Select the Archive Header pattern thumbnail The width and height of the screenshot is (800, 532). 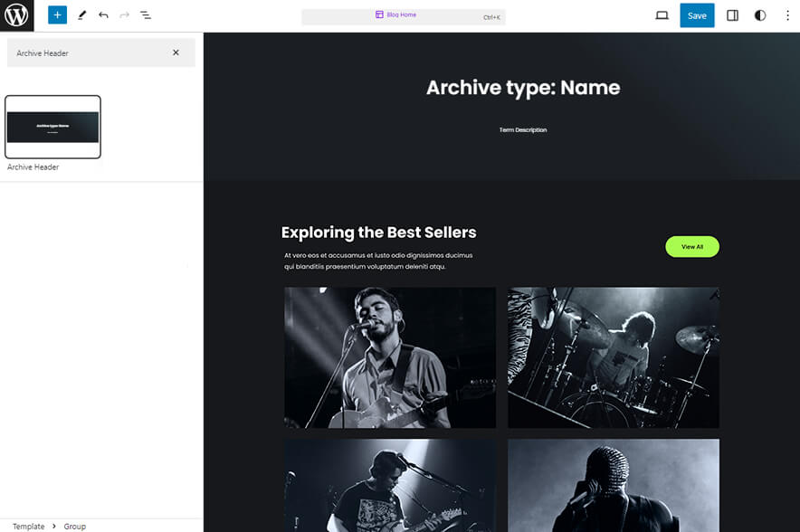pos(52,127)
